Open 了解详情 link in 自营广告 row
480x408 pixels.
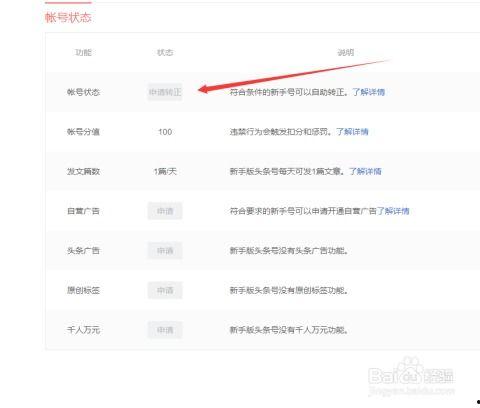pyautogui.click(x=393, y=211)
